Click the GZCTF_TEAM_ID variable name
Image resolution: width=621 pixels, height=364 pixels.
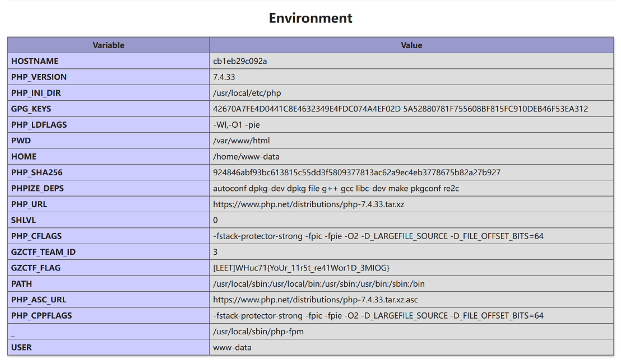[43, 252]
